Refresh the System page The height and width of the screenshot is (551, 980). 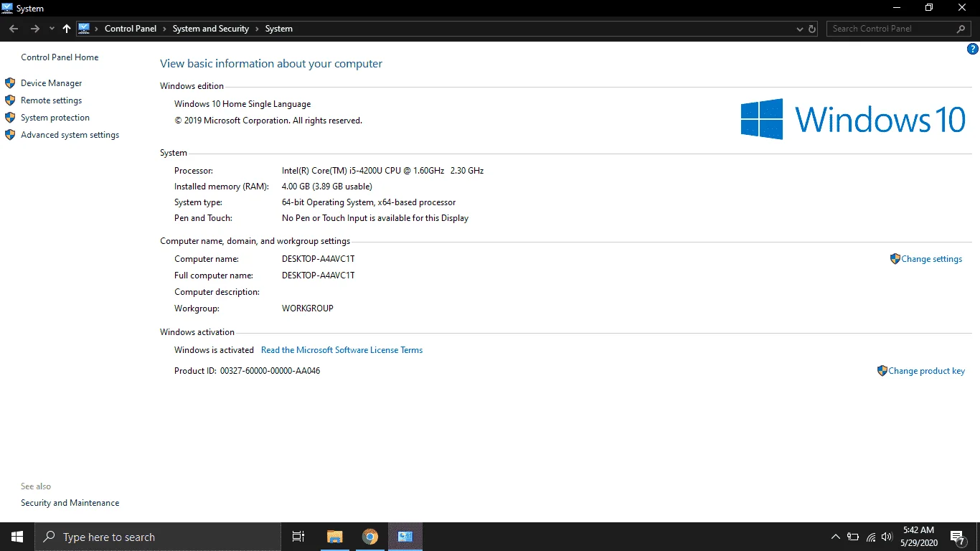pos(812,29)
